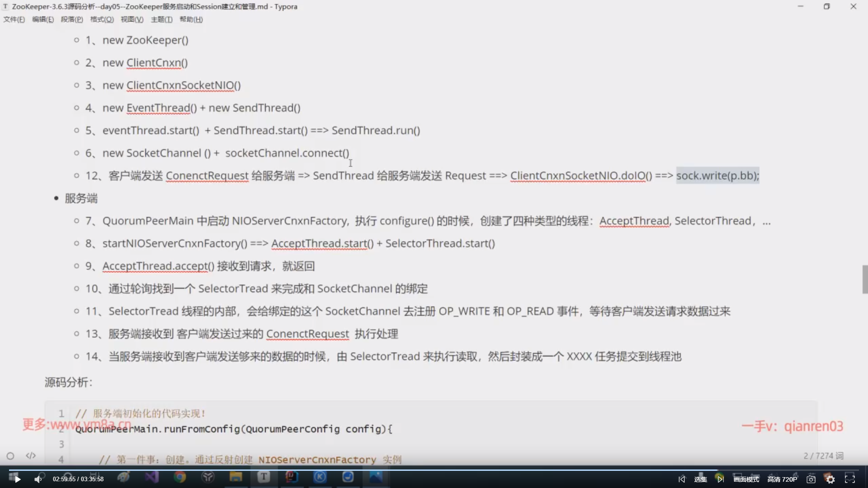Expand the 选集 episode list
868x488 pixels.
click(x=700, y=479)
